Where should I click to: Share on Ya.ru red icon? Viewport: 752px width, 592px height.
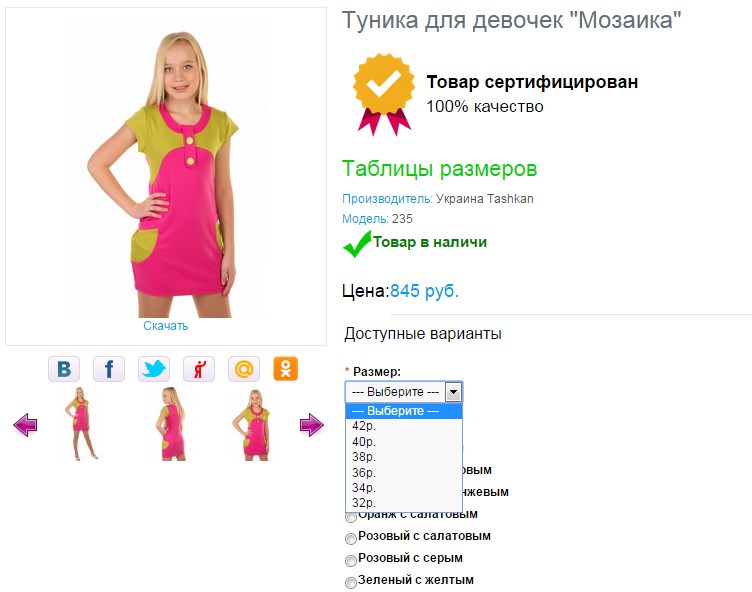pyautogui.click(x=199, y=369)
